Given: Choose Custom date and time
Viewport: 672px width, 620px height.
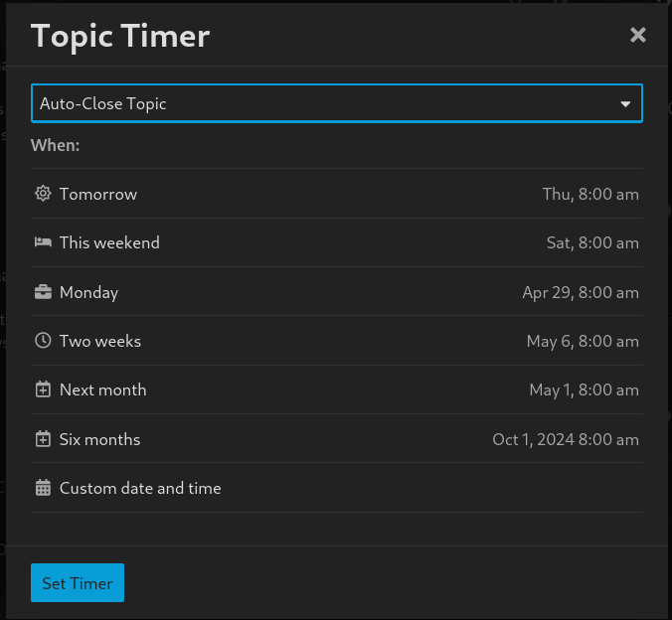Looking at the screenshot, I should point(140,488).
